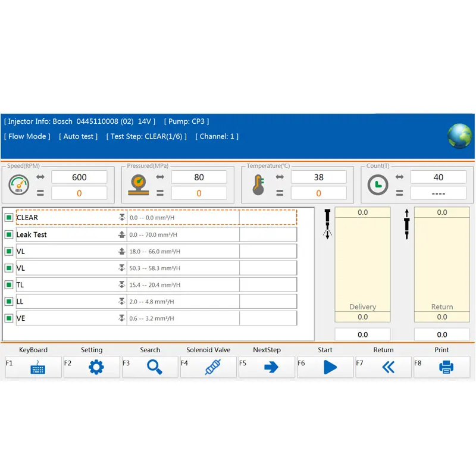
Task: Click the Count set-value arrows icon
Action: (x=399, y=177)
